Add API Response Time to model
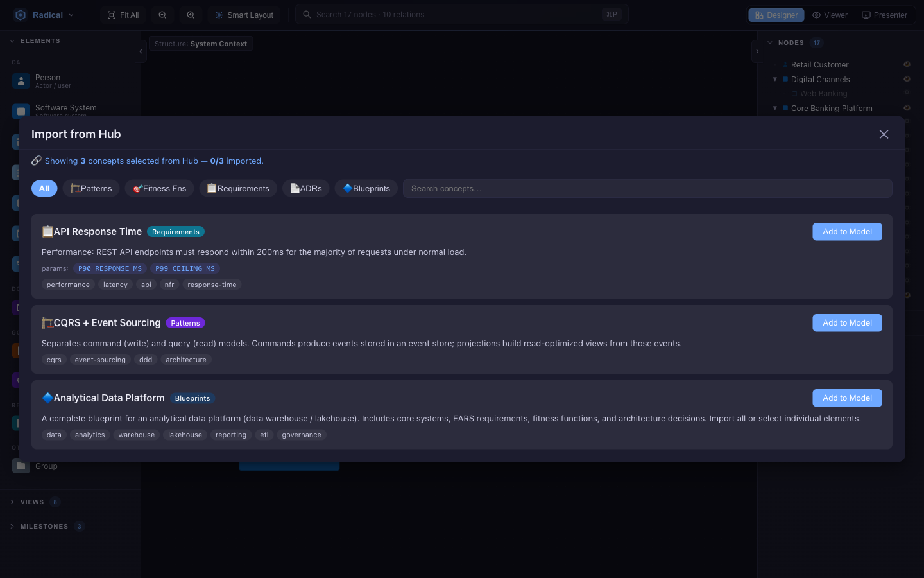 847,232
